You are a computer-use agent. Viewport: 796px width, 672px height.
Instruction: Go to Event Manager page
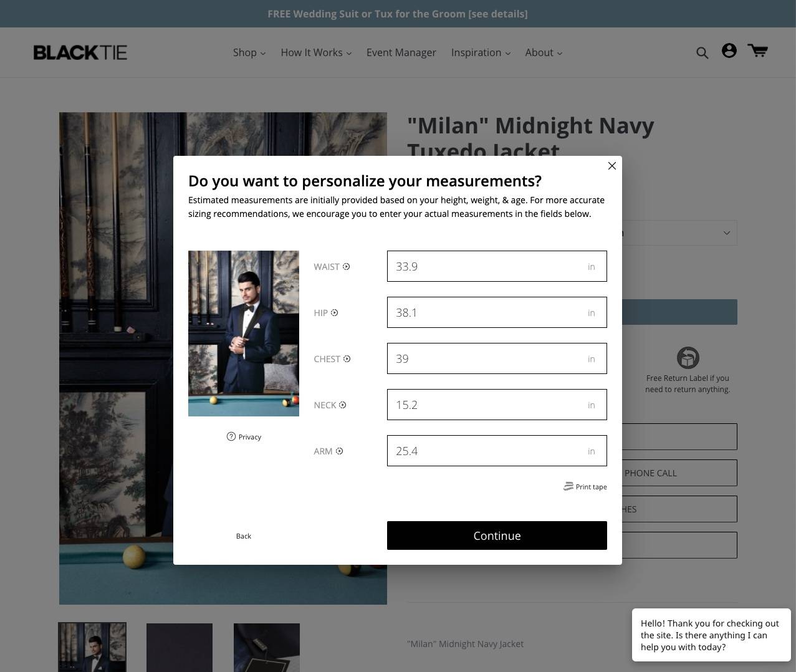pyautogui.click(x=401, y=53)
